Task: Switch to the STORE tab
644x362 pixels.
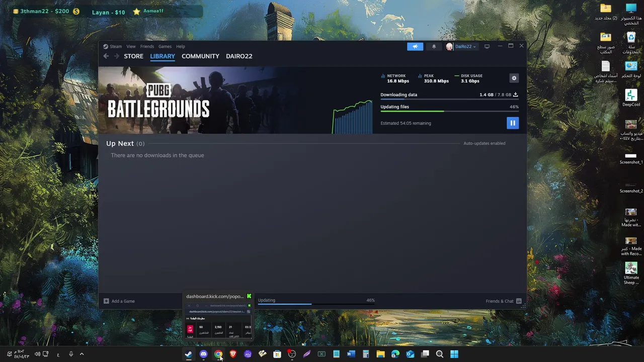Action: [x=134, y=56]
